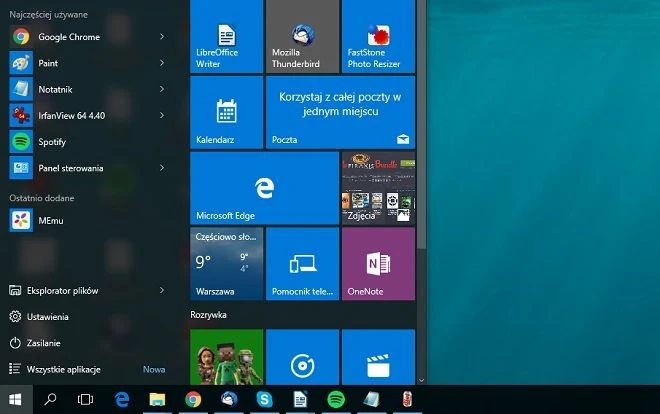This screenshot has width=660, height=414.
Task: Open Skype from the taskbar
Action: tap(264, 399)
